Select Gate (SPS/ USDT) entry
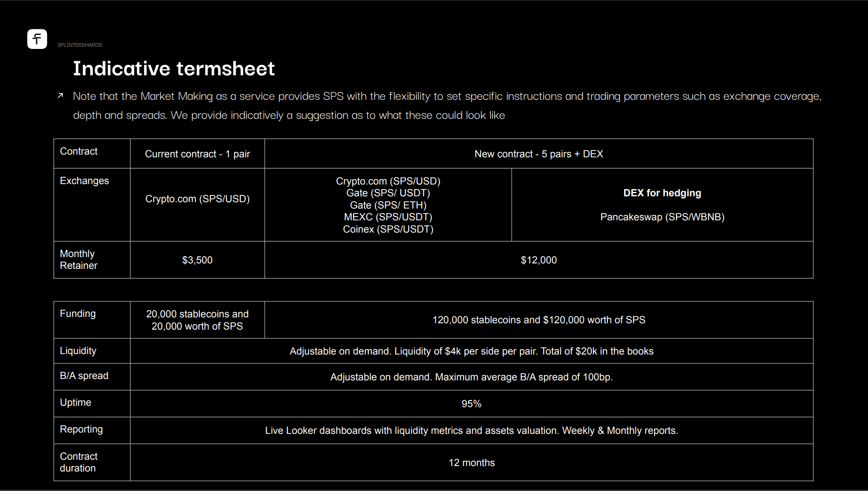Image resolution: width=868 pixels, height=491 pixels. (388, 193)
